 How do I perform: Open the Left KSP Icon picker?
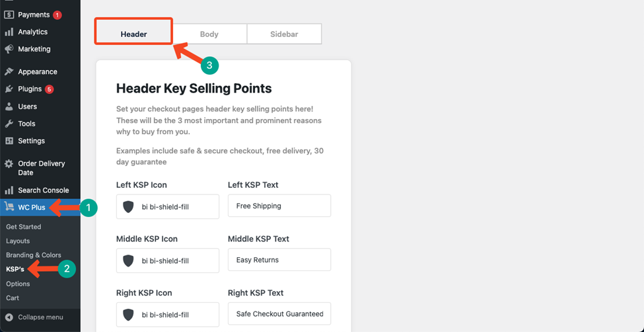coord(168,206)
